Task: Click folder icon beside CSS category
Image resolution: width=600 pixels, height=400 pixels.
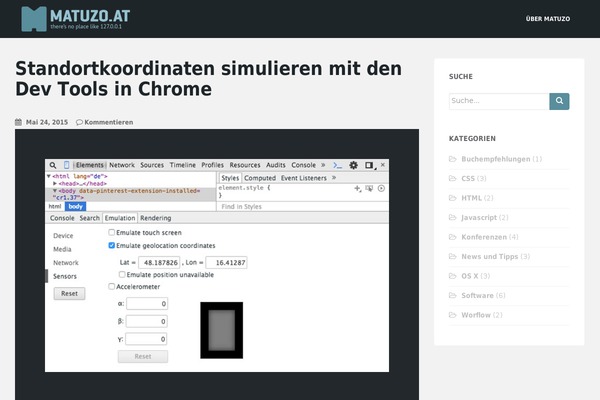Action: coord(453,178)
